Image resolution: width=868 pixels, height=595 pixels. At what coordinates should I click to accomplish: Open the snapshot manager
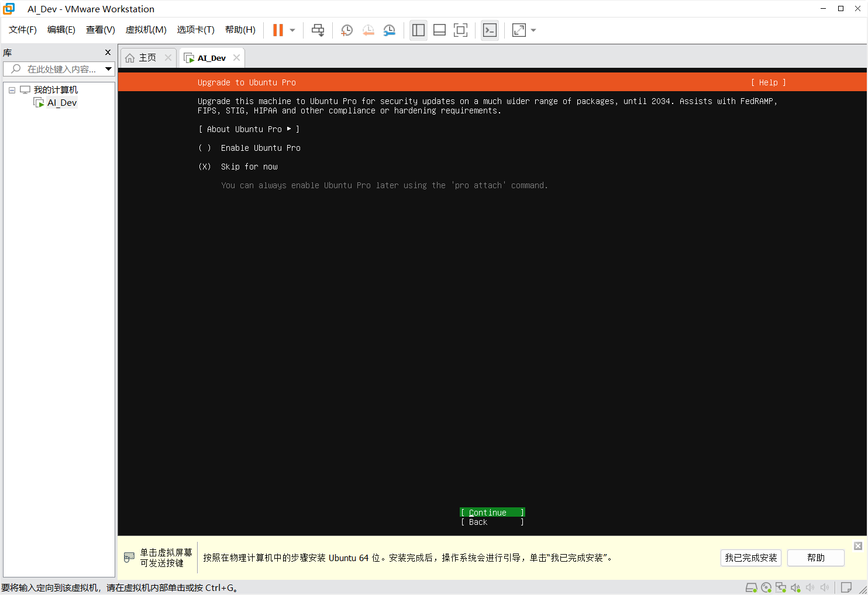[x=389, y=30]
